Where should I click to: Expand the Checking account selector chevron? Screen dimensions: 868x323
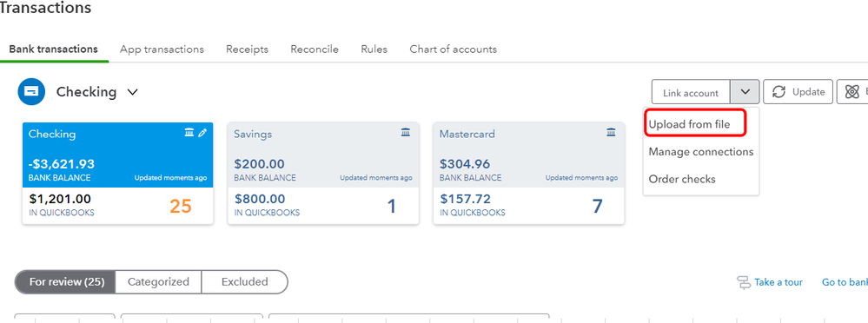coord(132,92)
